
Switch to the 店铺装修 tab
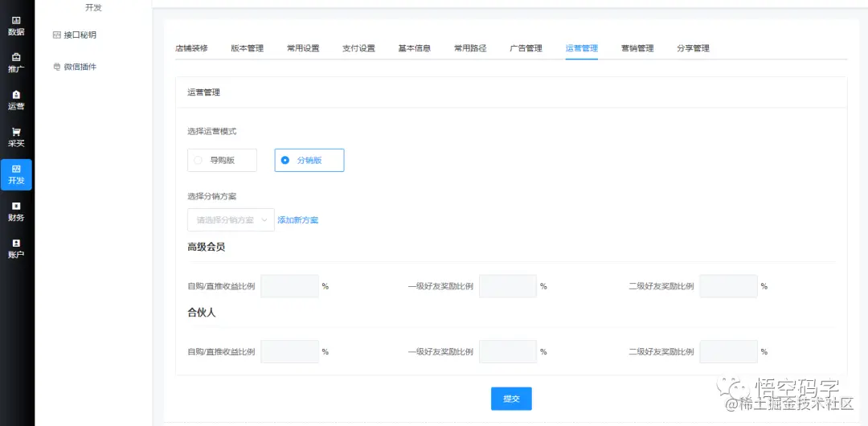click(x=191, y=48)
